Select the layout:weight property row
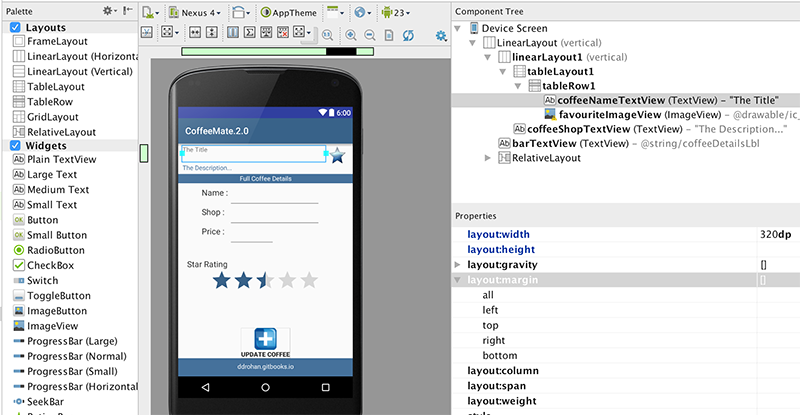 coord(626,401)
